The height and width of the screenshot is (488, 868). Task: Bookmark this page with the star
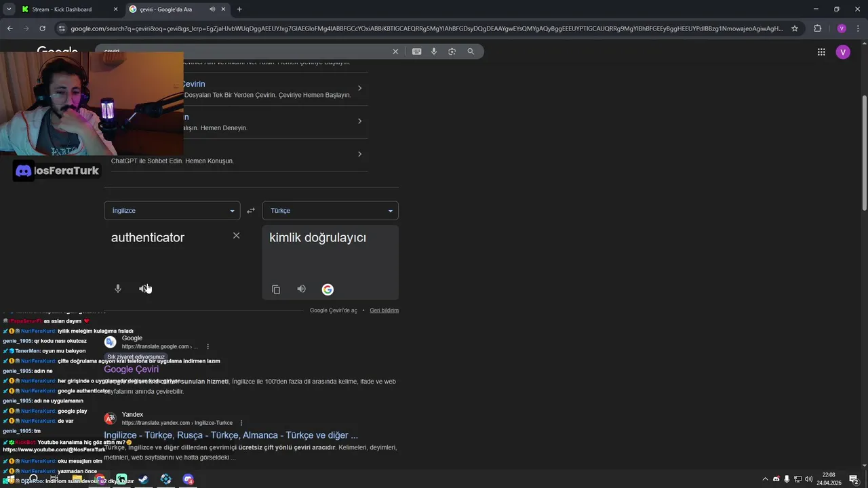click(x=795, y=28)
